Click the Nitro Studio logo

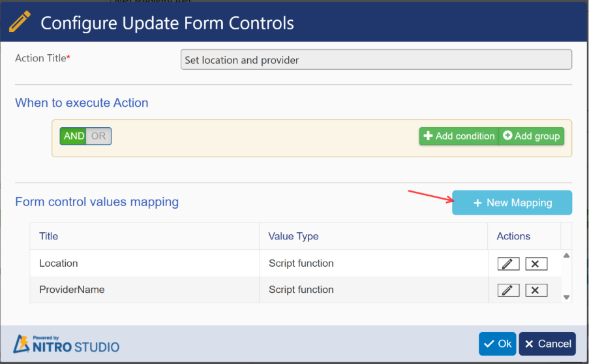67,344
